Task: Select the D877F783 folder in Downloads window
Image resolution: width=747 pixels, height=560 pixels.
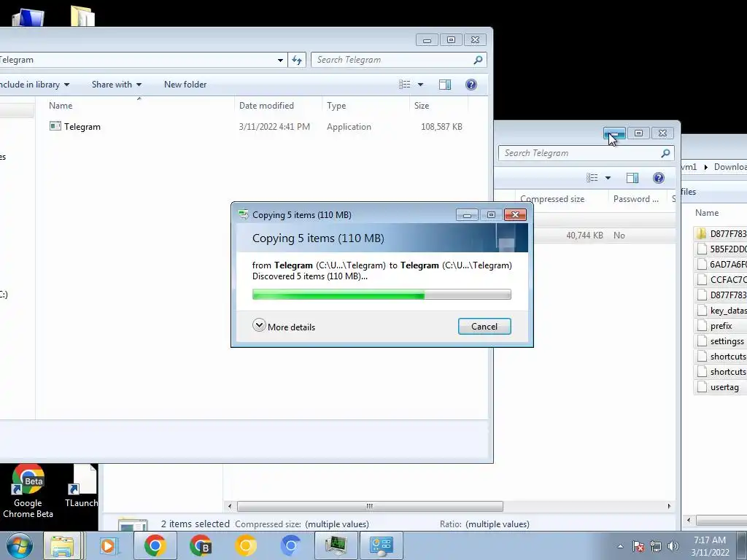Action: [721, 233]
